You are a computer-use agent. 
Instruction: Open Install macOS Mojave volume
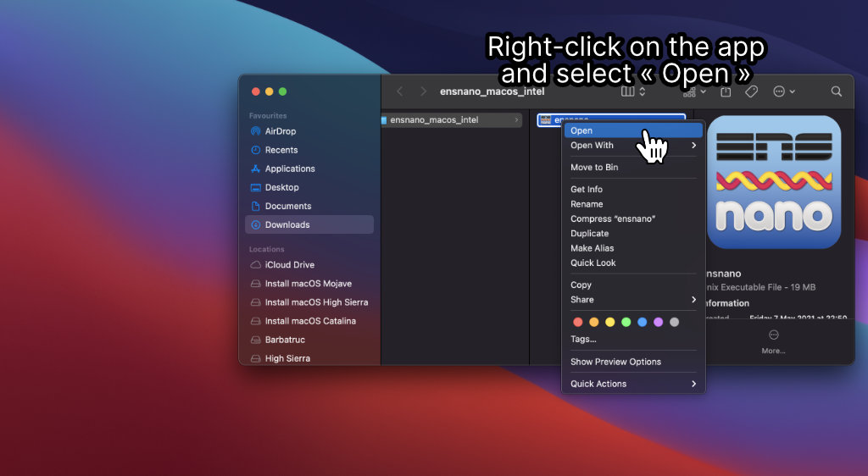(x=309, y=284)
